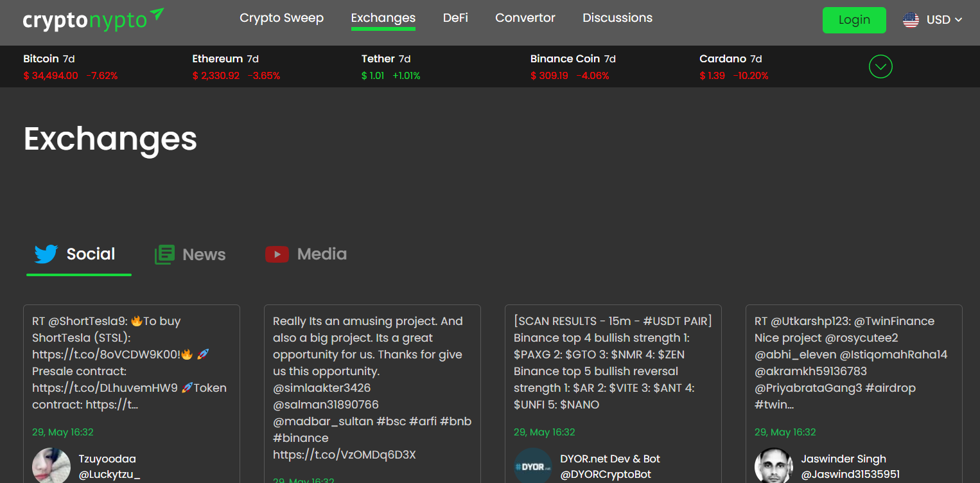Click the -7.62% Bitcoin change
This screenshot has width=980, height=483.
point(102,76)
